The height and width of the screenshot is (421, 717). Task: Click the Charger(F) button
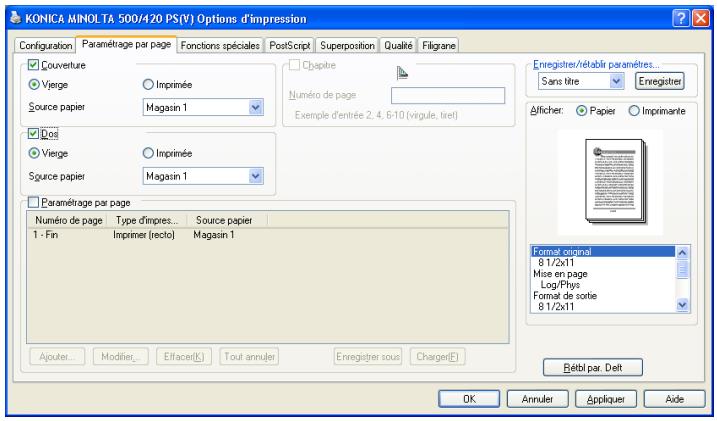[x=438, y=357]
